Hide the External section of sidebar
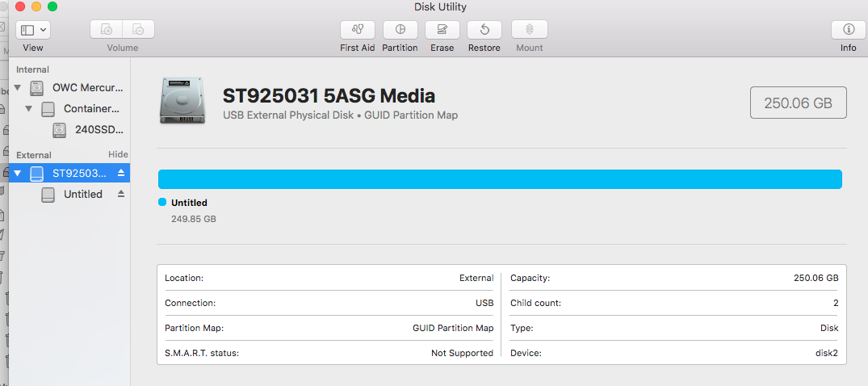Viewport: 868px width, 386px height. click(x=118, y=154)
